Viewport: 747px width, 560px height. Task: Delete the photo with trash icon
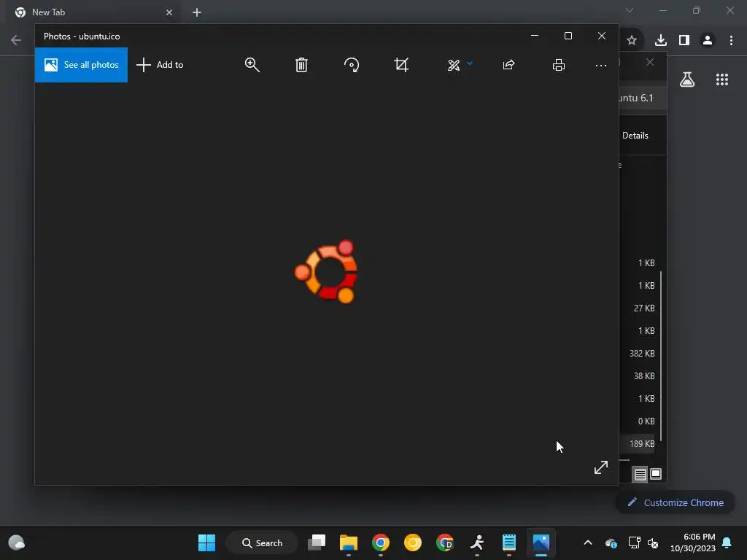[301, 65]
